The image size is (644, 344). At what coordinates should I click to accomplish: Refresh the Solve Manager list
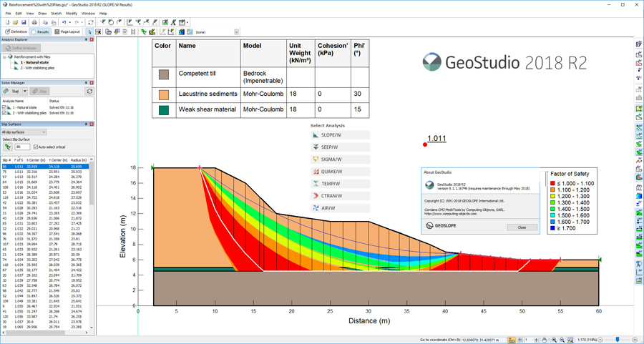pos(89,91)
